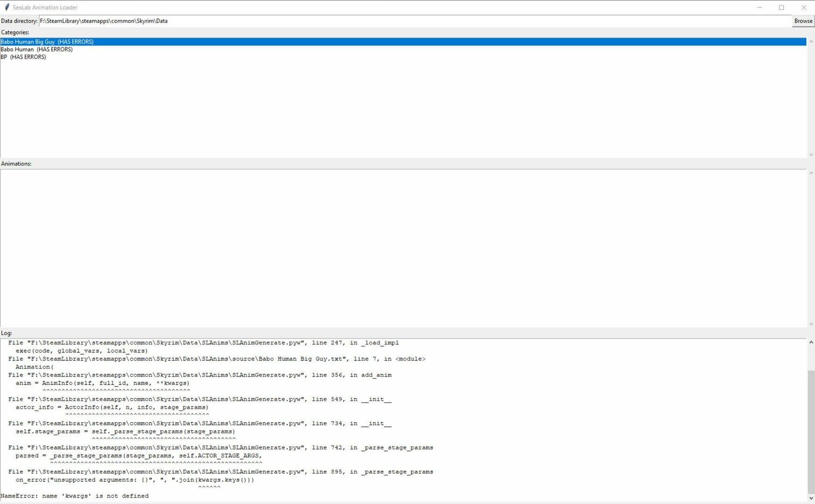This screenshot has height=504, width=815.
Task: Click the 'actor_info = ActorInfo' log line
Action: coord(112,407)
